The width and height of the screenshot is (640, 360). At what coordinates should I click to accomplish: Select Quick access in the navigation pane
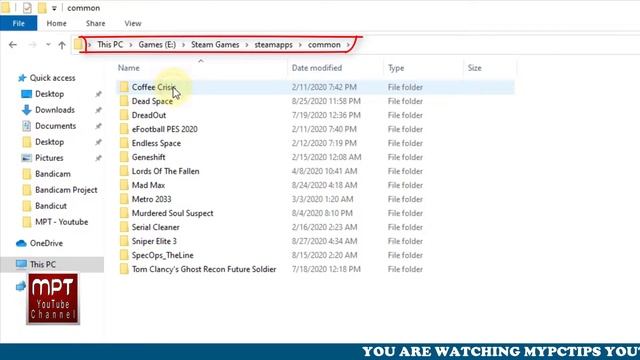pos(52,78)
